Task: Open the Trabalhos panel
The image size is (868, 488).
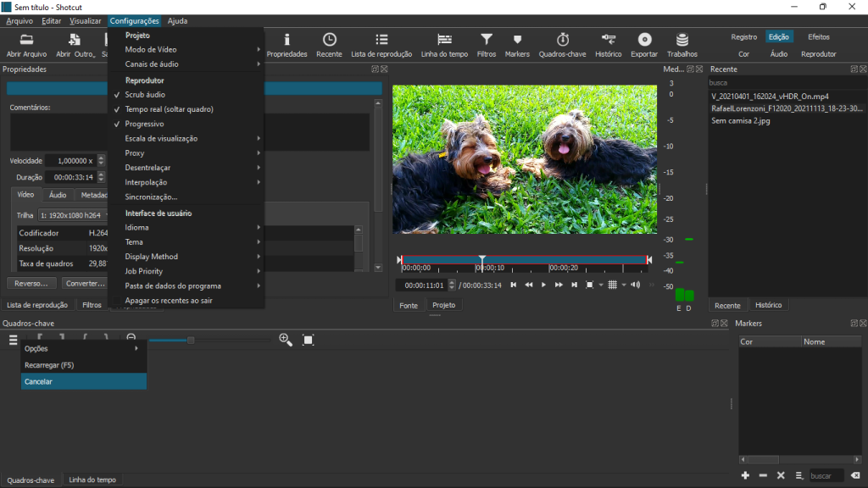Action: tap(683, 44)
